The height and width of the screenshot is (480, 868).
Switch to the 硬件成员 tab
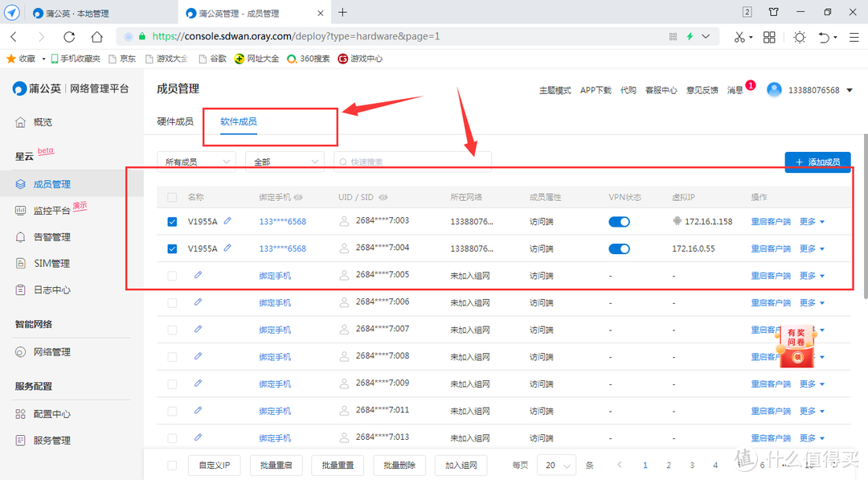pos(174,121)
